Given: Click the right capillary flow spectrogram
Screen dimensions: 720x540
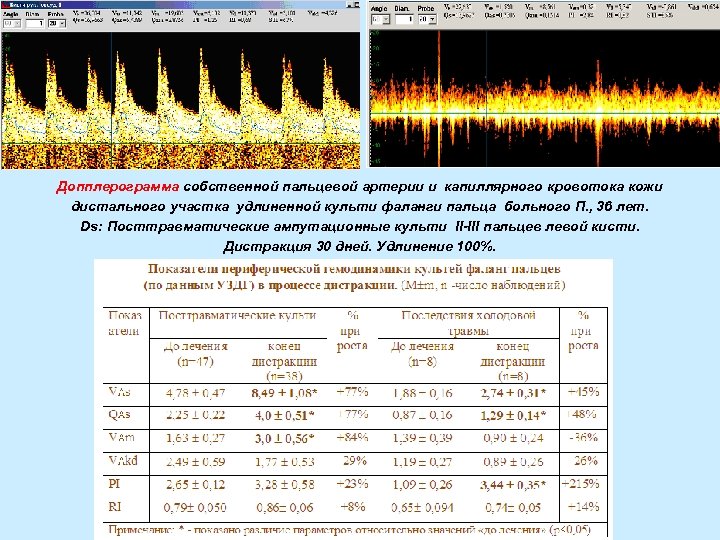Looking at the screenshot, I should point(545,98).
